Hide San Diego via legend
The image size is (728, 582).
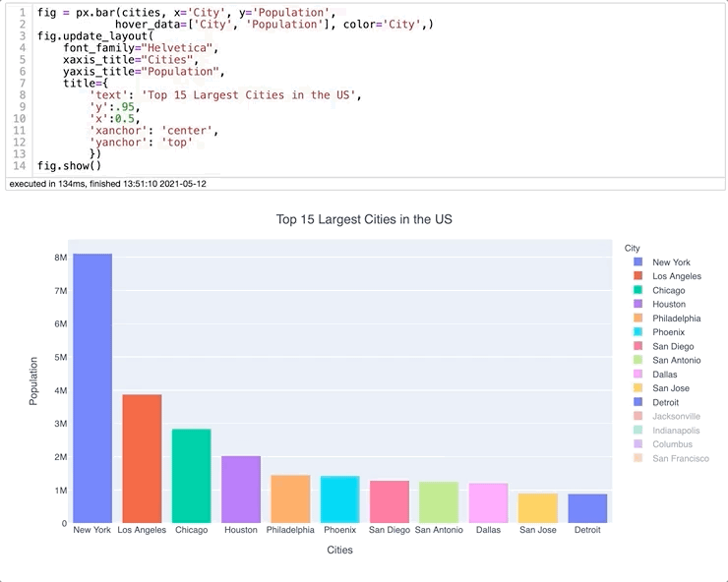point(664,346)
